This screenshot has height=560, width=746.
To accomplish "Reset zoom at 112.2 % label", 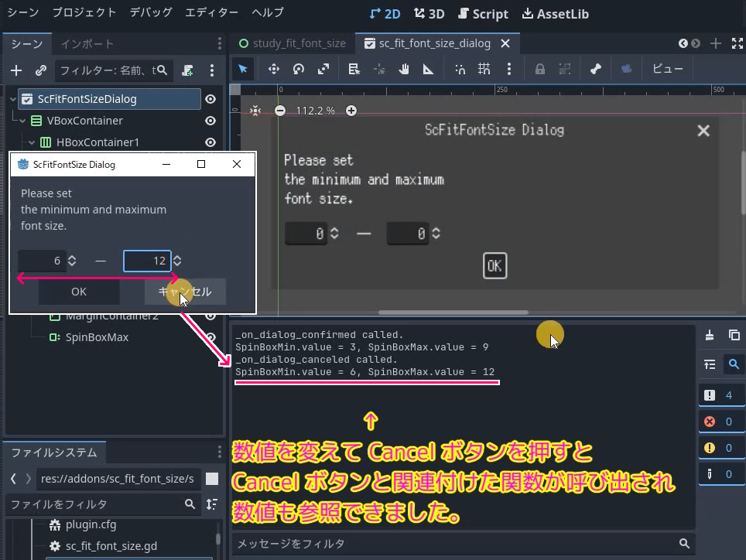I will (316, 111).
